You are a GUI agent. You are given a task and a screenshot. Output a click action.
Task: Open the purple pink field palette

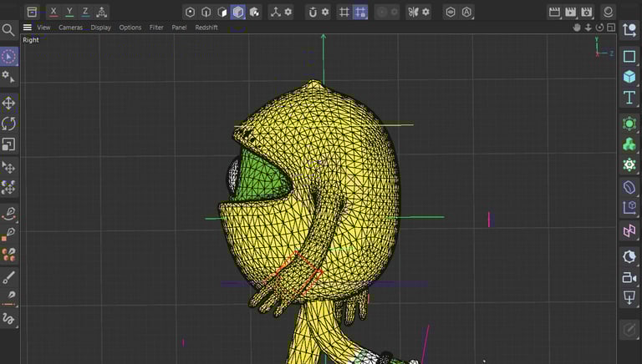pos(629,230)
